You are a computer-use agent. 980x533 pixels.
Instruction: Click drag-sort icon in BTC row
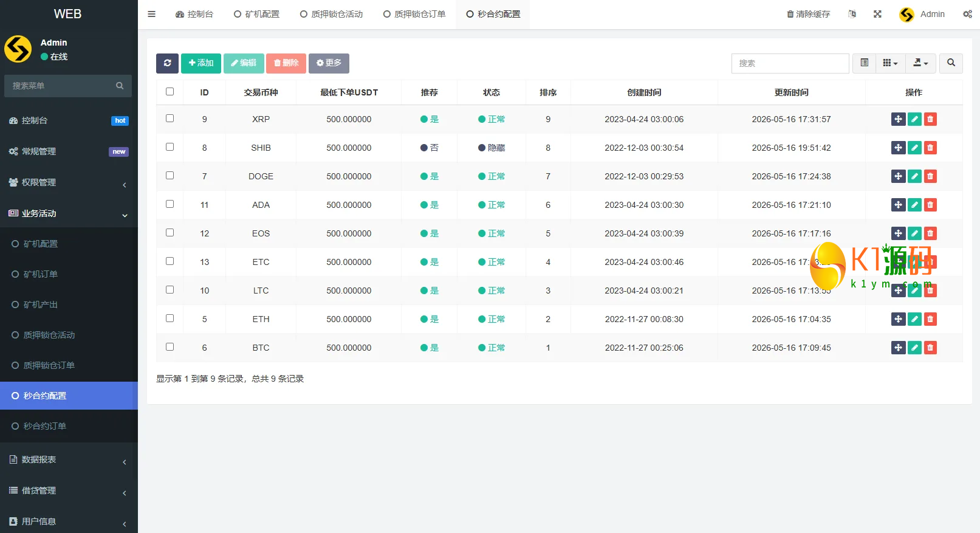[898, 348]
